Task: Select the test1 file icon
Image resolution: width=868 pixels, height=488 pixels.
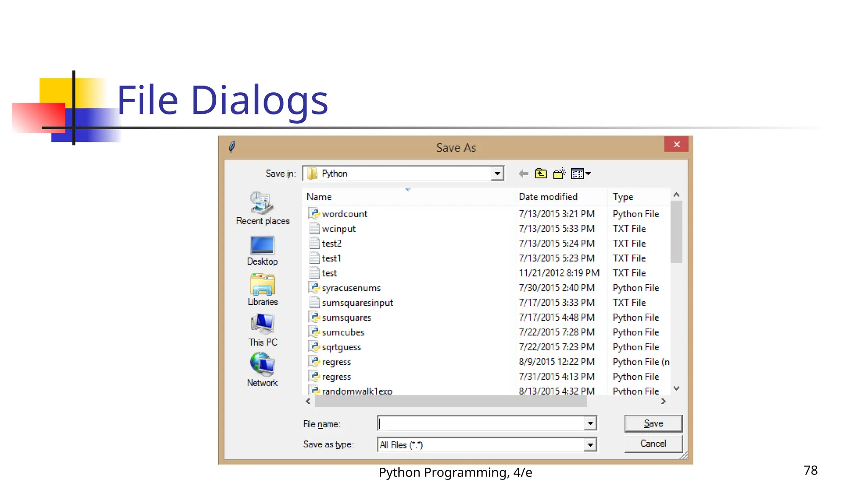Action: (314, 258)
